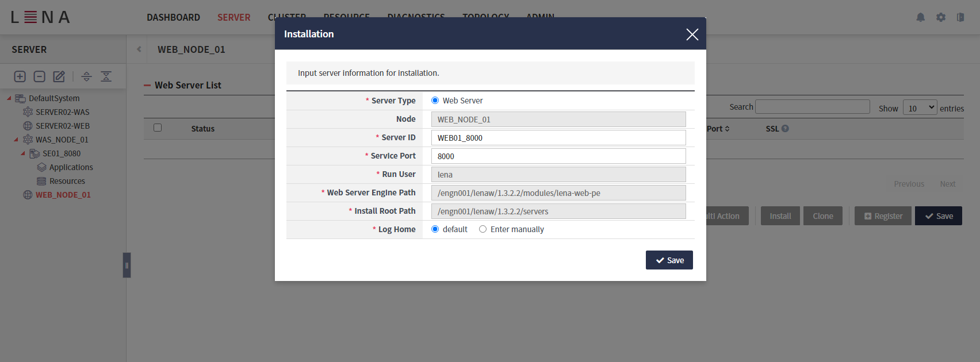
Task: Click the edit pencil icon in server toolbar
Action: [x=59, y=76]
